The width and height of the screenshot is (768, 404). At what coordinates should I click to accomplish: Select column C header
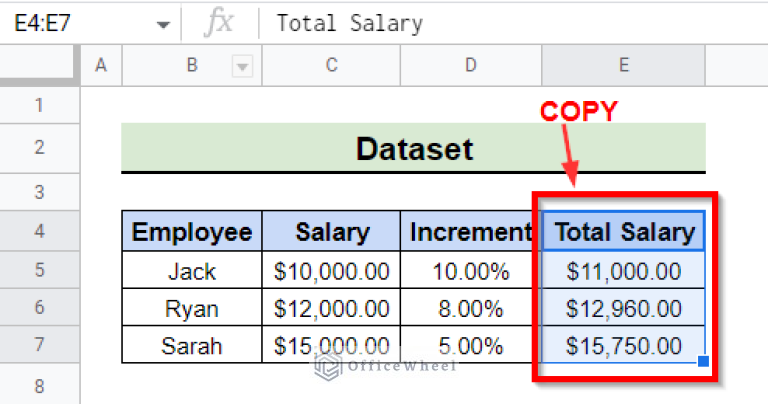[332, 65]
